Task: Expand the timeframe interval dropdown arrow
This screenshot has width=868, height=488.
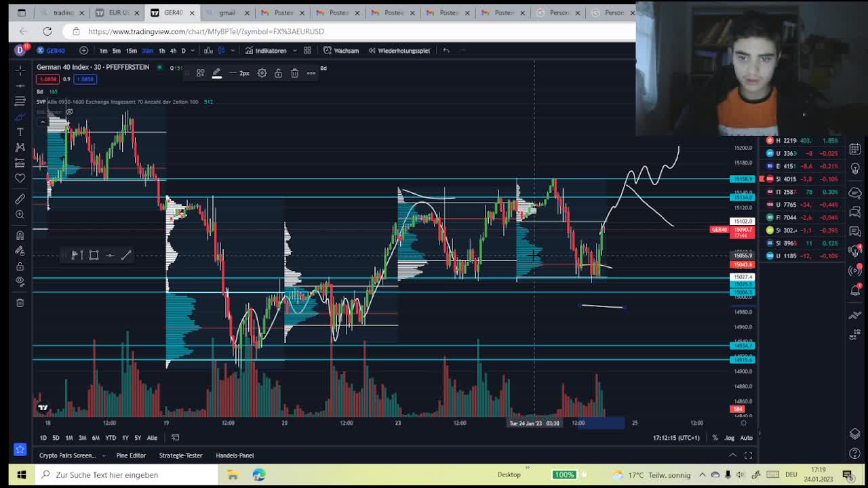Action: point(193,50)
